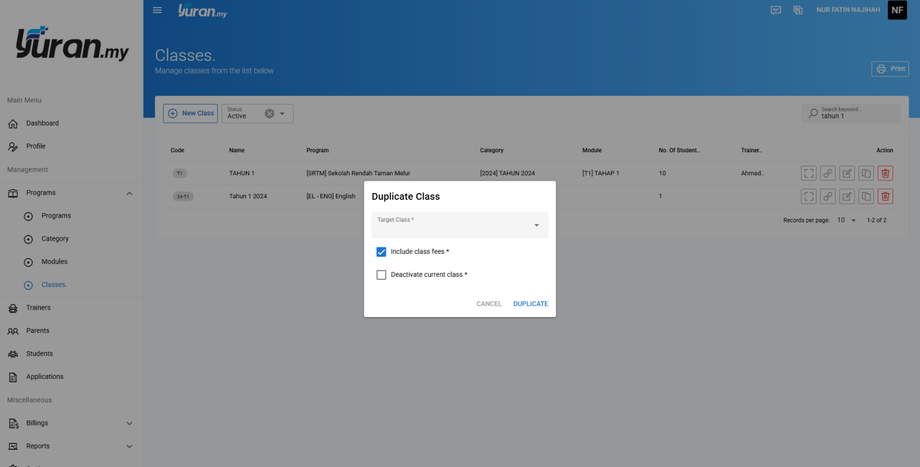Delete the TAHUN 1 class row
920x467 pixels.
885,173
